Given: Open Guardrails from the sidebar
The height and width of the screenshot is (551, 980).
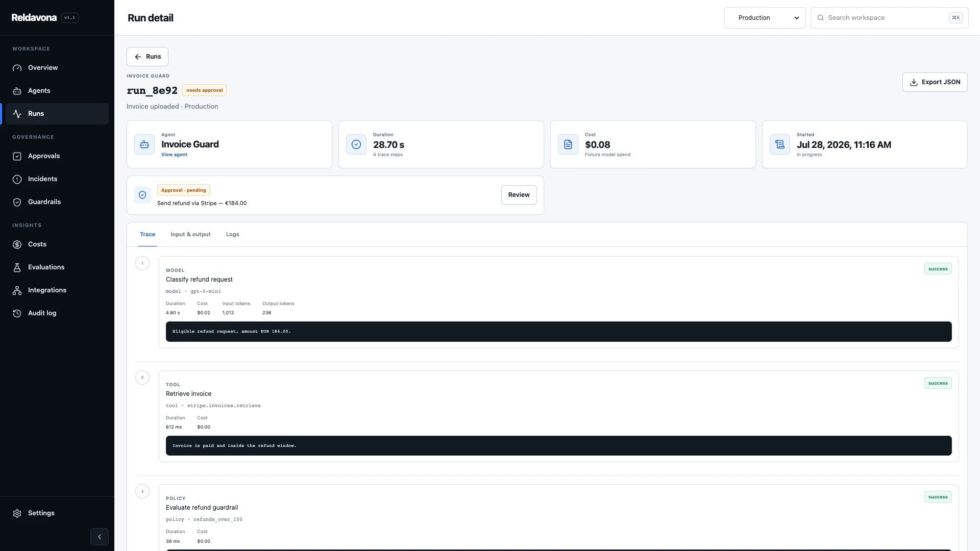Looking at the screenshot, I should point(57,202).
